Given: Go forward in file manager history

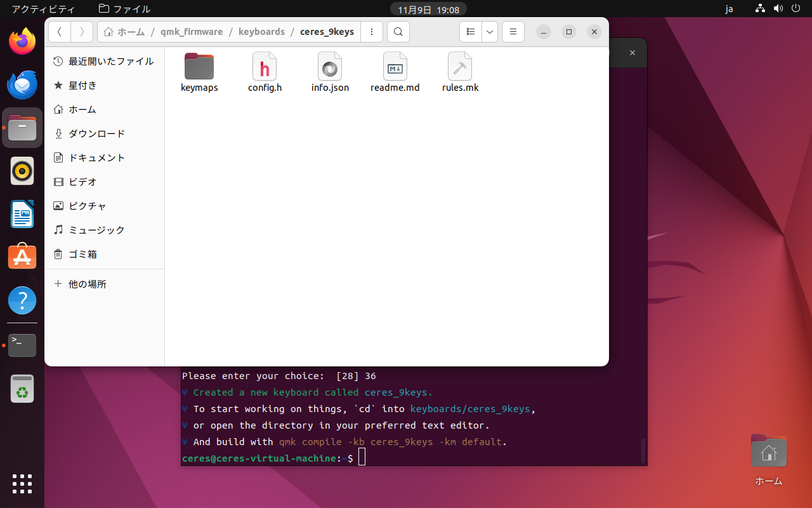Looking at the screenshot, I should [x=82, y=32].
